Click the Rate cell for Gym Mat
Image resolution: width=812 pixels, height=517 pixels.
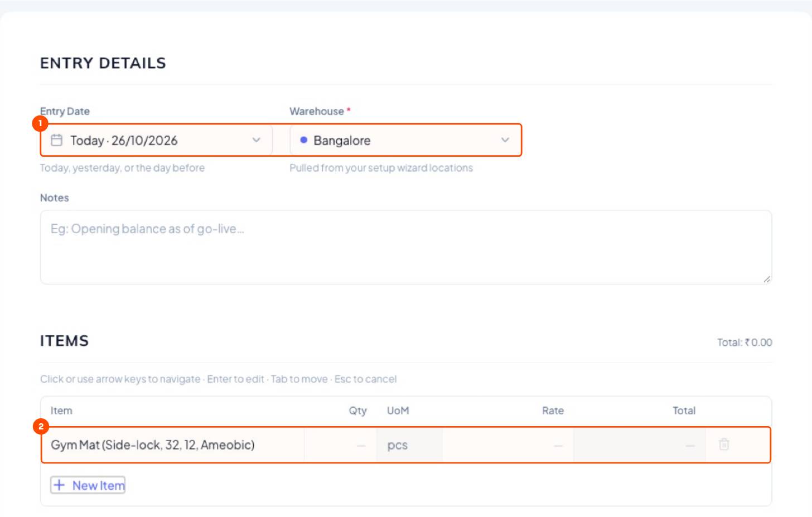pos(507,445)
